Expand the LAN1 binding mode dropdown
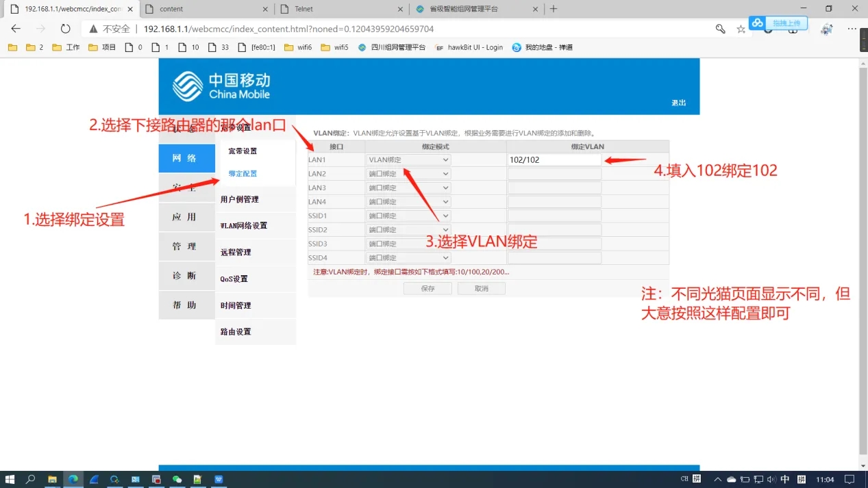Image resolution: width=868 pixels, height=488 pixels. click(409, 159)
